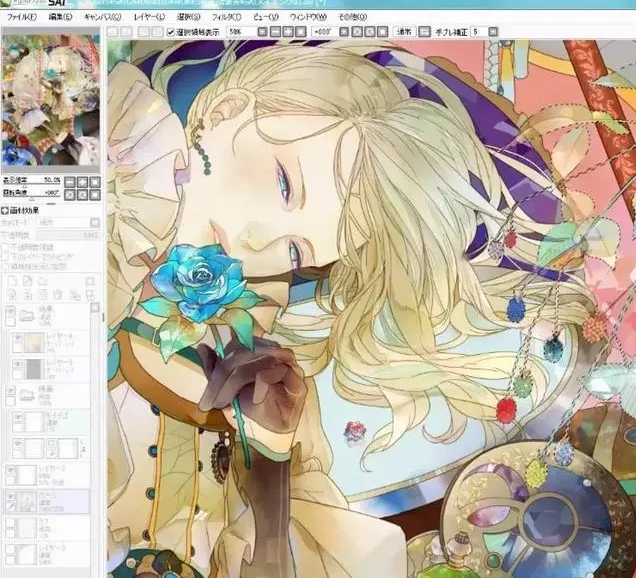This screenshot has width=636, height=578.
Task: Adjust the 不透明度 opacity slider
Action: (68, 235)
